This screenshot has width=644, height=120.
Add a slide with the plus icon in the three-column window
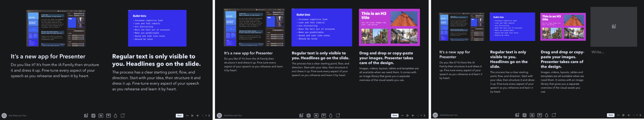tap(413, 116)
